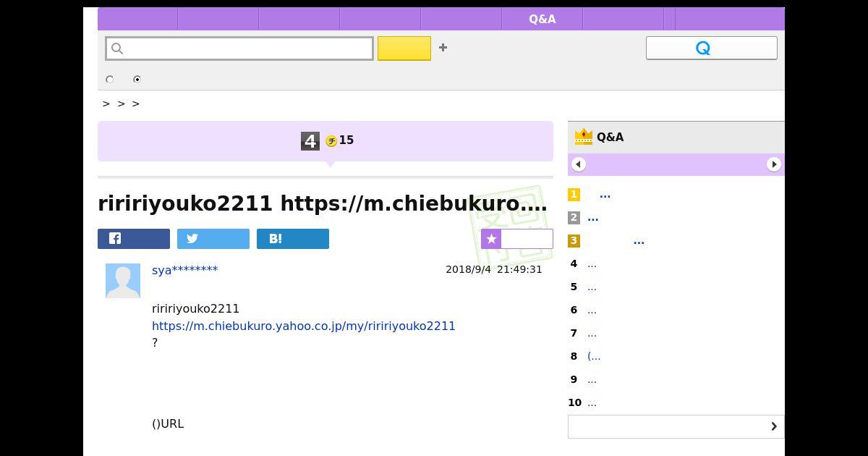Click the gold rank 1 badge
Viewport: 868px width, 456px height.
(574, 195)
